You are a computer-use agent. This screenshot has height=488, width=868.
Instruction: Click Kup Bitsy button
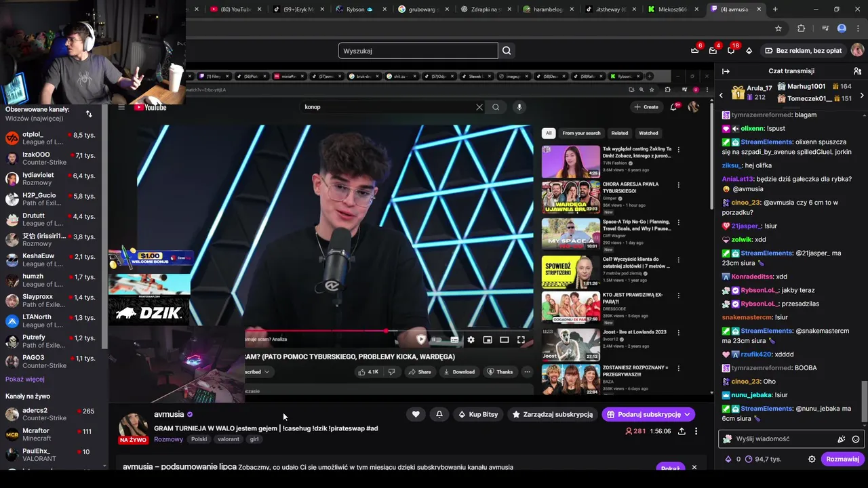tap(478, 414)
